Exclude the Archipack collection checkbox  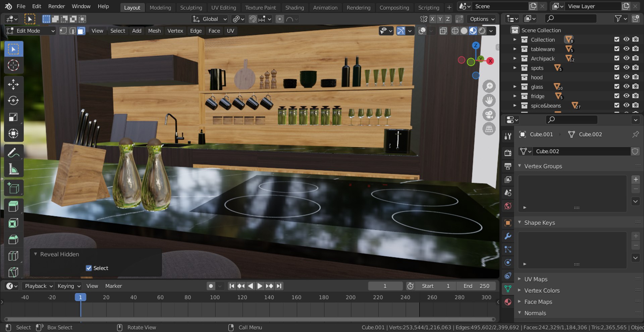pyautogui.click(x=616, y=58)
